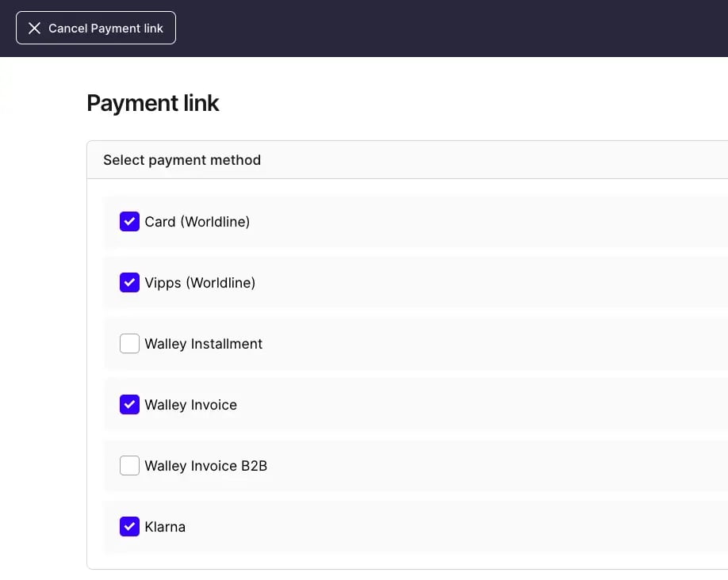The width and height of the screenshot is (728, 580).
Task: Click the Select payment method header text
Action: click(182, 160)
